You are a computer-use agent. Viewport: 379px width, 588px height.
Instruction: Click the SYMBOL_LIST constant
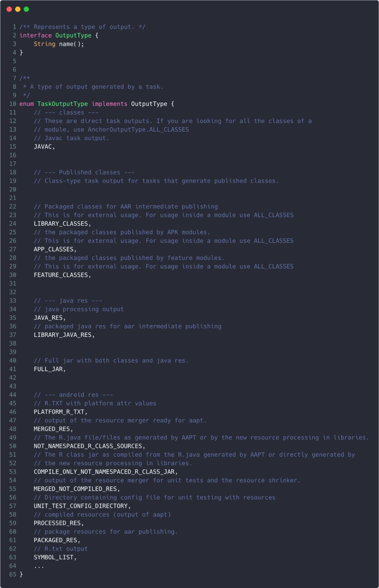click(54, 557)
